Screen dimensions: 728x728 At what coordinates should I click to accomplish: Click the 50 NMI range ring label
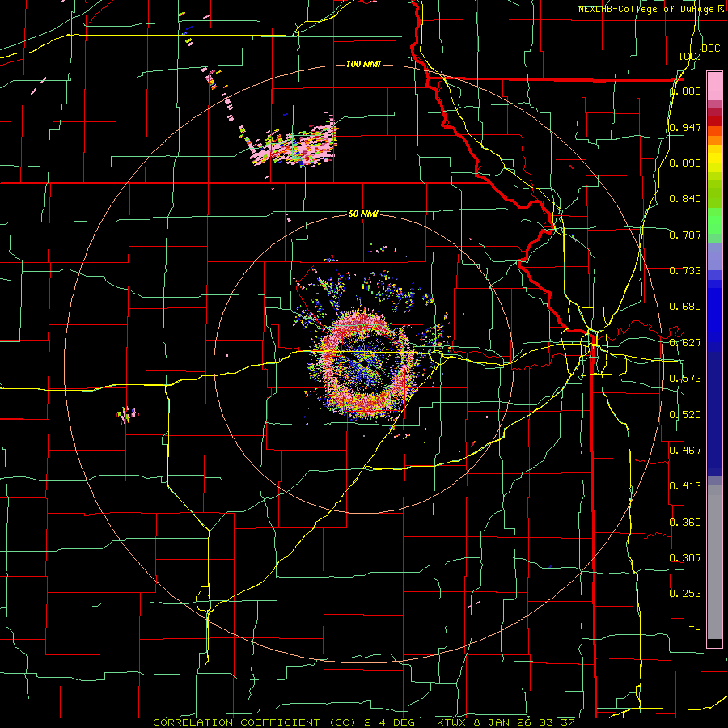click(363, 214)
